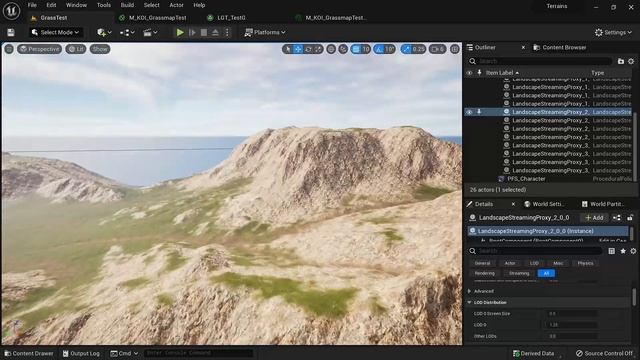The image size is (640, 360).
Task: Select PFS_Character in the Outliner
Action: click(526, 179)
